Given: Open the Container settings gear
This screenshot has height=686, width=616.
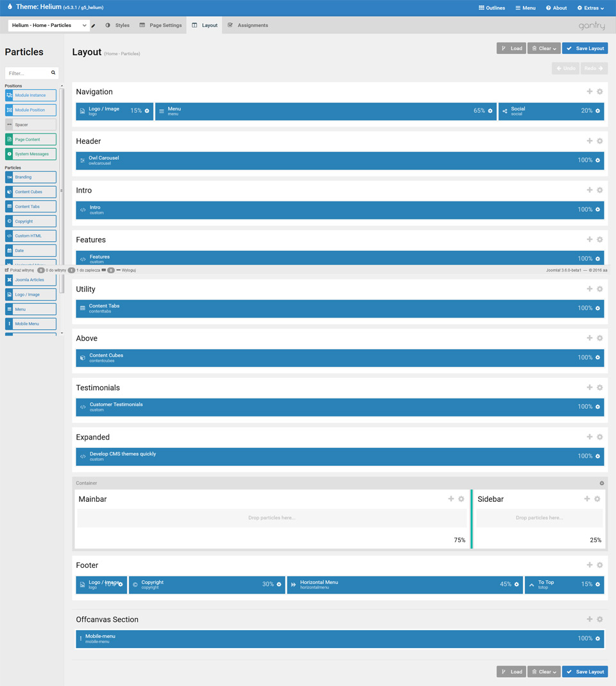Looking at the screenshot, I should (x=602, y=483).
